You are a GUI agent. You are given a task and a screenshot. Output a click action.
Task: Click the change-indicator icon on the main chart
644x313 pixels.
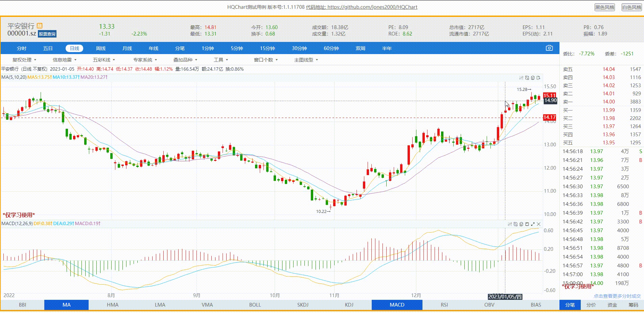click(x=527, y=78)
